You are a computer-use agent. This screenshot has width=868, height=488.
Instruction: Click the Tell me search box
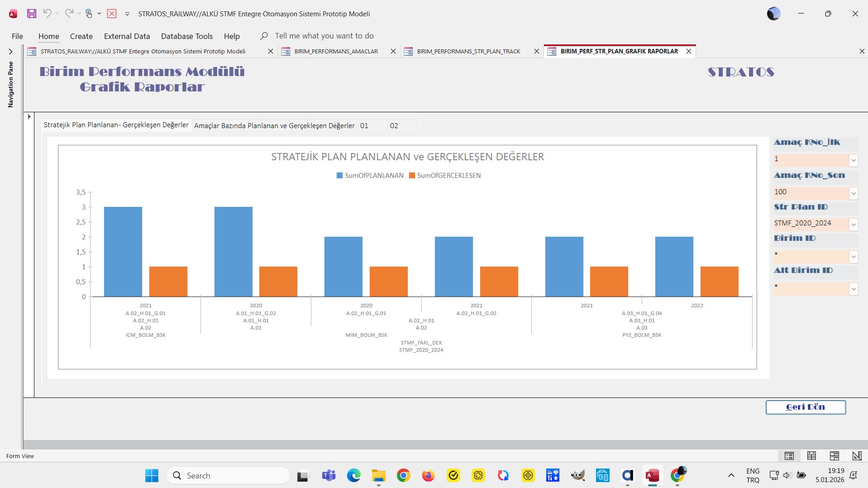click(324, 36)
